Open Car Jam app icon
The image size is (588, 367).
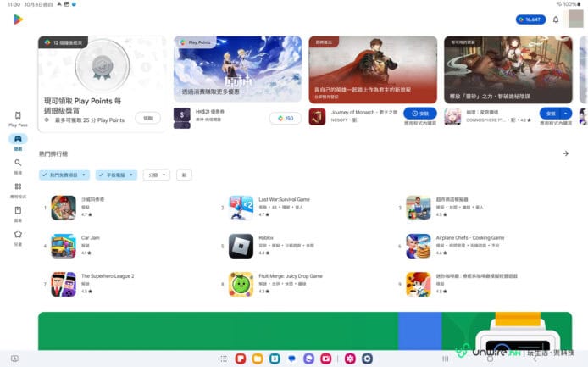(64, 246)
